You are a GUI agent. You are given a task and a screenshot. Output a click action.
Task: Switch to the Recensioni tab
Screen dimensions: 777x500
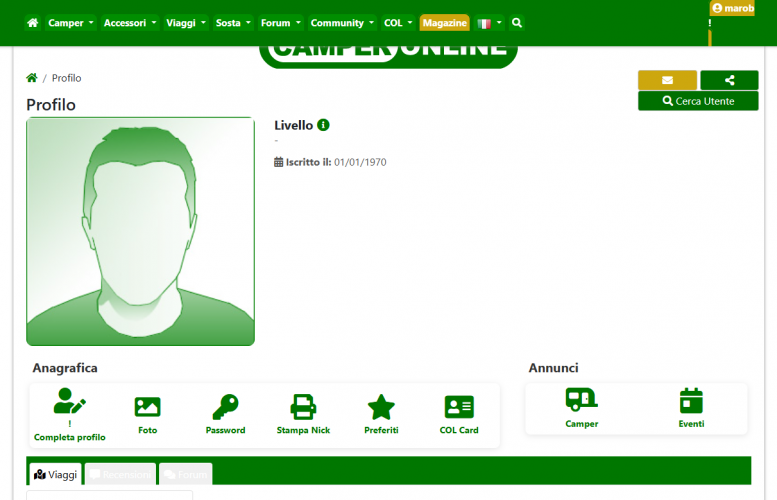[x=120, y=474]
